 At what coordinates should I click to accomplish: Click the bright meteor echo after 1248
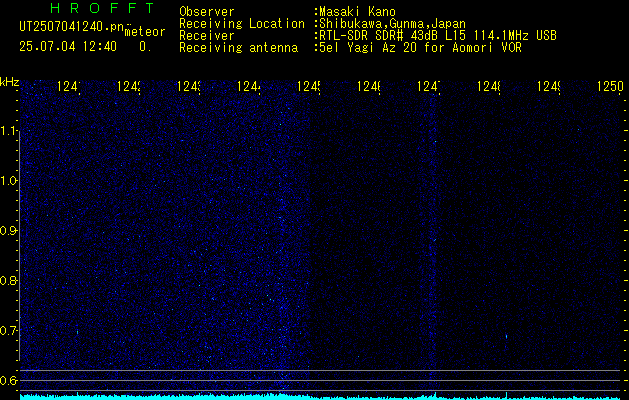tap(506, 336)
